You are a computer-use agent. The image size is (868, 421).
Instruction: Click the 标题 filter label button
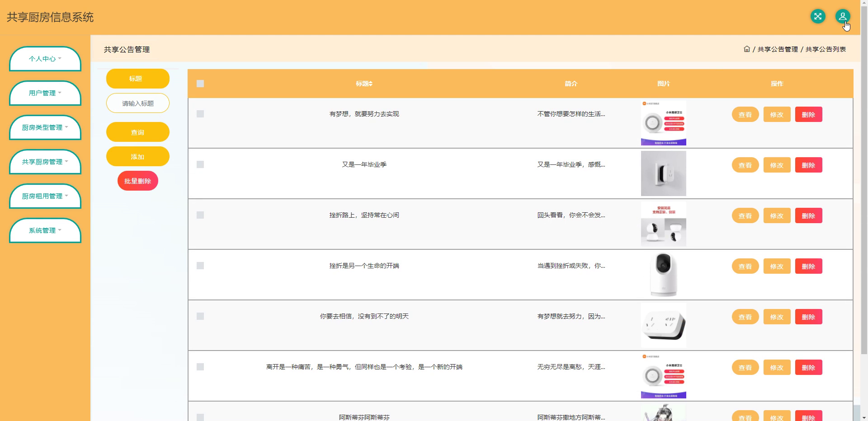coord(138,79)
